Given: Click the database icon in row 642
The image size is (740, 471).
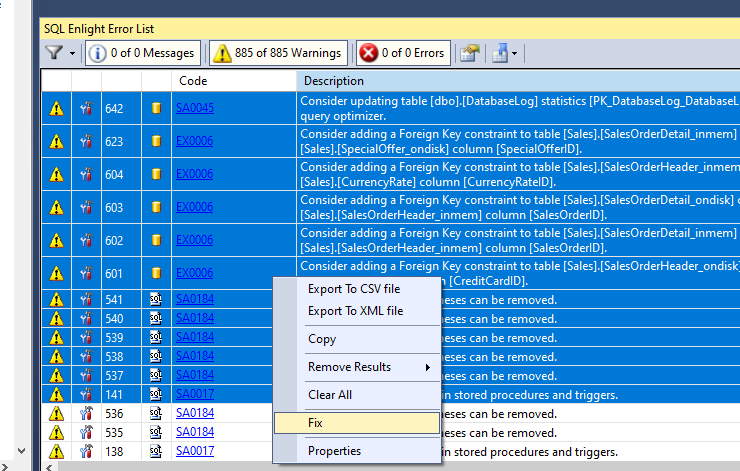Looking at the screenshot, I should [156, 108].
